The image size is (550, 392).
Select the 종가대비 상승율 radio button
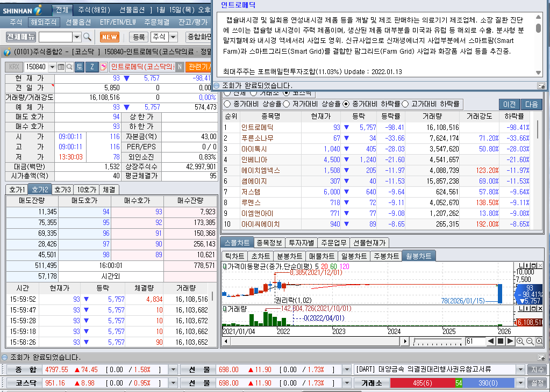tap(227, 104)
